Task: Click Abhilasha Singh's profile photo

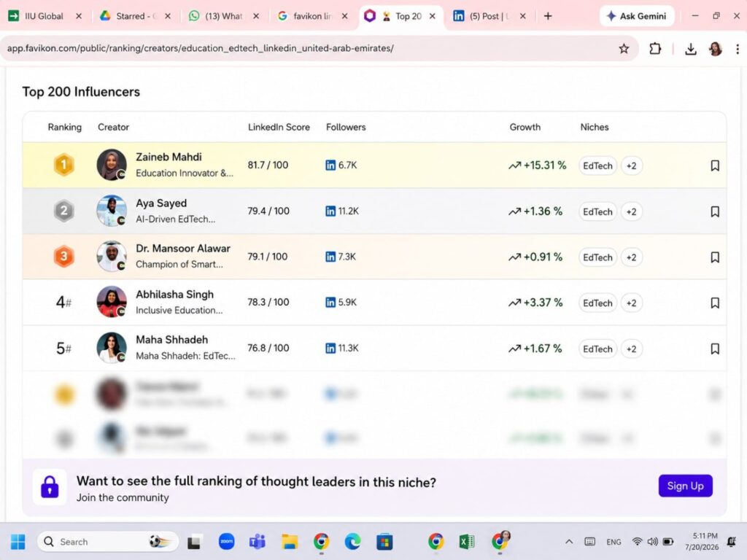Action: (112, 302)
